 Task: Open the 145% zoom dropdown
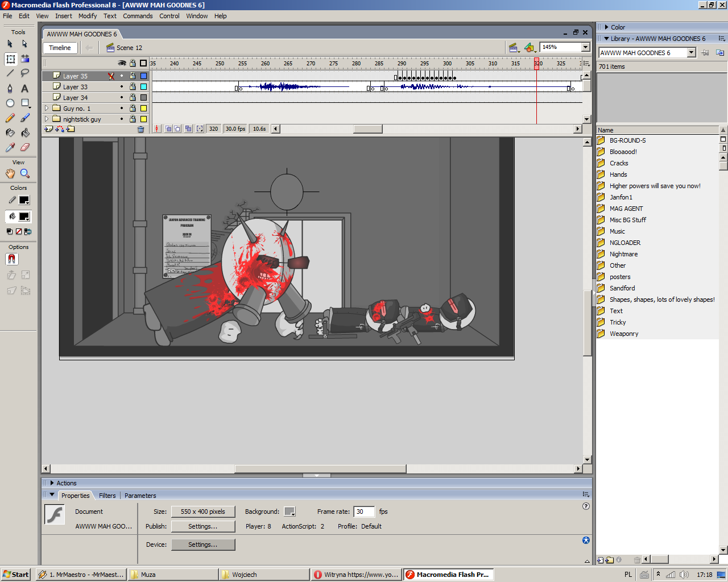coord(586,47)
